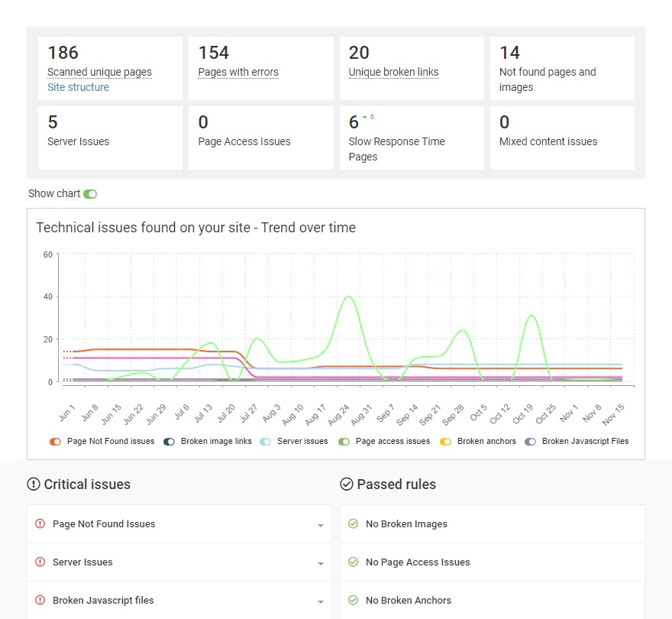This screenshot has width=672, height=619.
Task: Click green check icon beside No Broken Images
Action: coord(353,524)
